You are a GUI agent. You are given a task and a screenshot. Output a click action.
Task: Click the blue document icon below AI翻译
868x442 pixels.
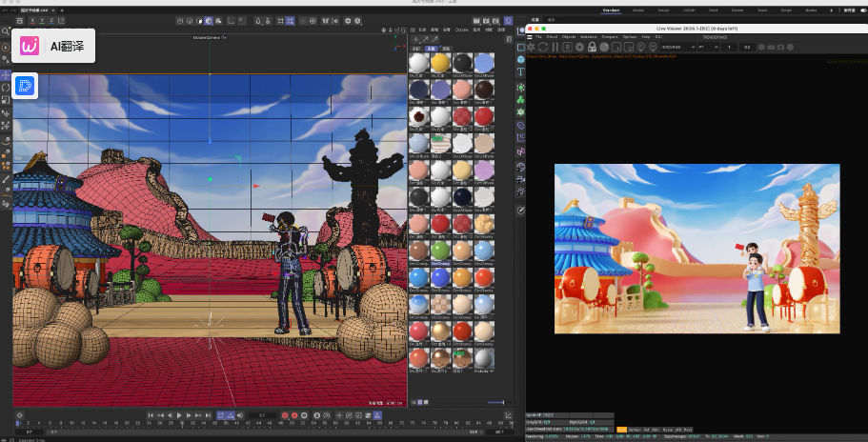pyautogui.click(x=25, y=87)
